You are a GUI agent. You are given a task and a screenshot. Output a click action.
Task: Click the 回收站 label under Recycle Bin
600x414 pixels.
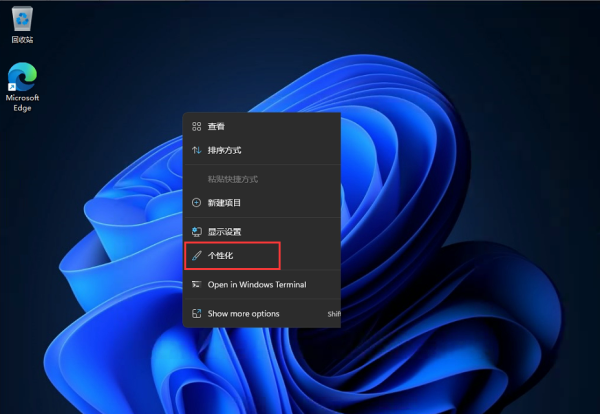coord(22,40)
